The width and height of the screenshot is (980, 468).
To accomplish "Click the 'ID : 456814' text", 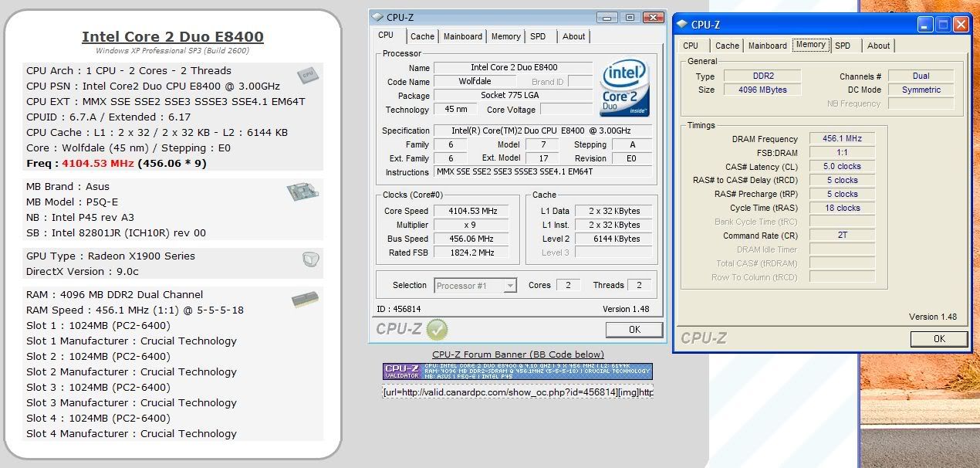I will pyautogui.click(x=399, y=309).
